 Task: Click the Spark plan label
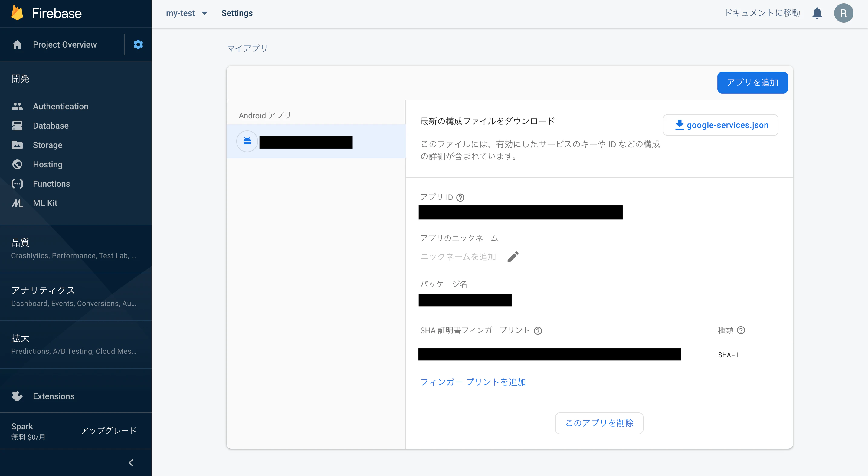tap(22, 426)
